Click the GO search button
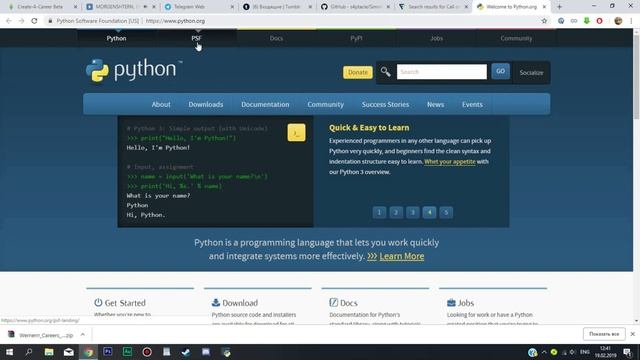The image size is (640, 360). (x=500, y=71)
